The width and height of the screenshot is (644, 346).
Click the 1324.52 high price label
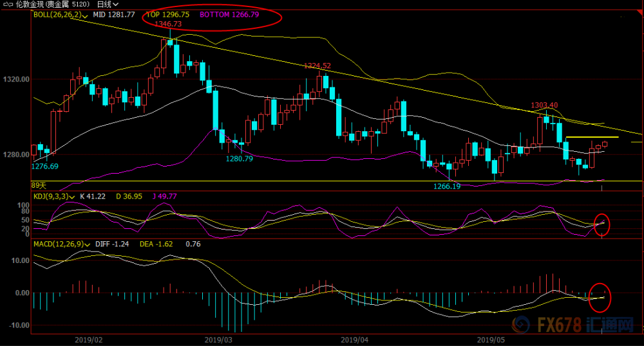(x=317, y=66)
